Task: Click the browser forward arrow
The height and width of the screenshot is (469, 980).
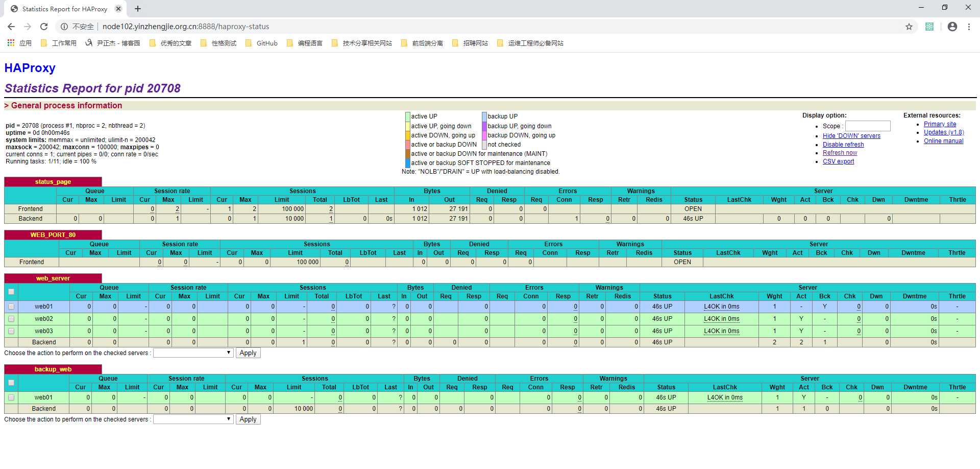Action: point(28,27)
